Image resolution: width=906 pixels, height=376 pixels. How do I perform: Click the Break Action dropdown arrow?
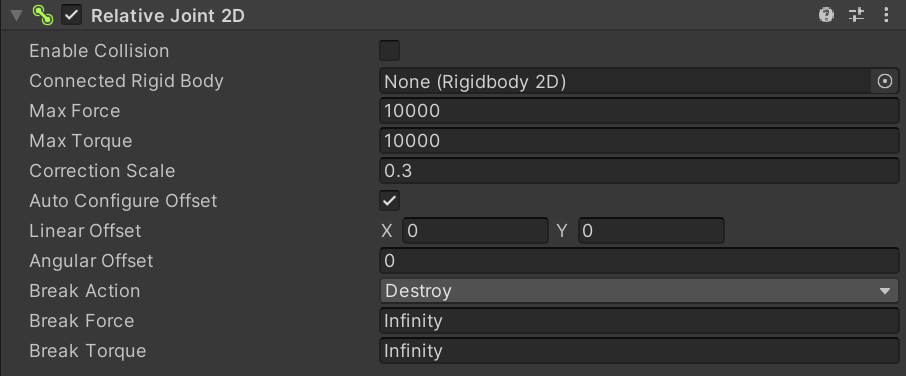(x=885, y=291)
